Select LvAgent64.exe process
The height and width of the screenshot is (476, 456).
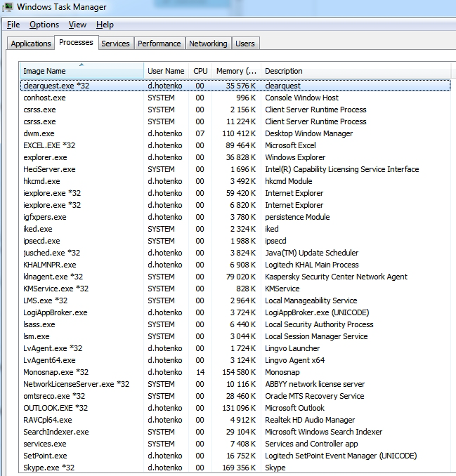pyautogui.click(x=235, y=360)
